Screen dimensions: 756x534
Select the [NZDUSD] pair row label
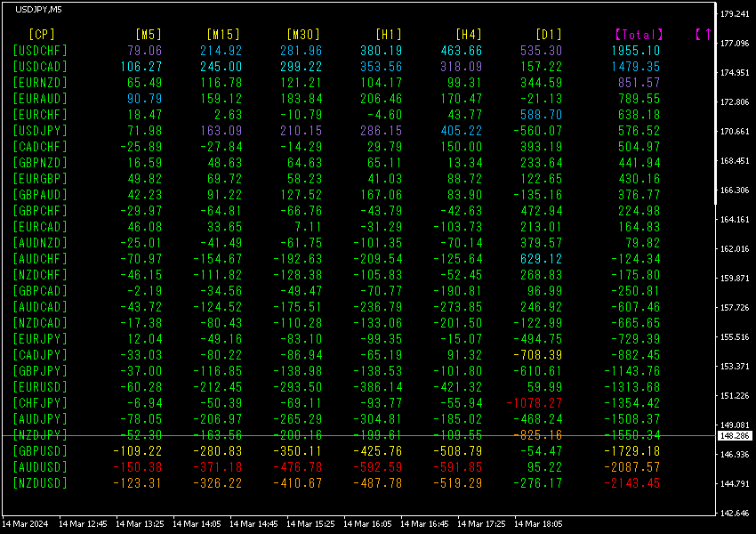click(40, 483)
